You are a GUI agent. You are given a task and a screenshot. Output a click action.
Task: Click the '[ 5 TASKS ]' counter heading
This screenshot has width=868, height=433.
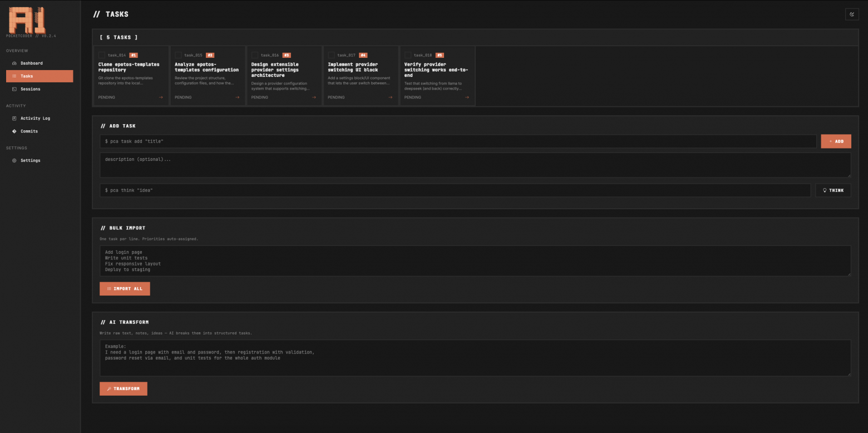tap(119, 37)
